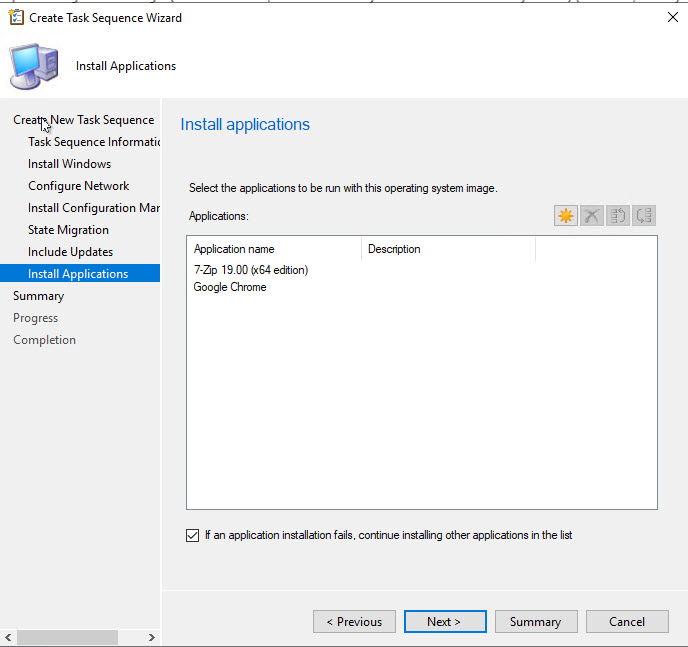Click the move application up icon
This screenshot has height=647, width=688.
[x=618, y=216]
